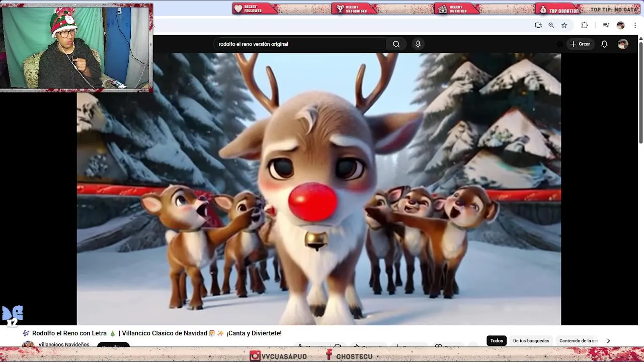Open the Crear menu button
This screenshot has height=362, width=644.
click(x=580, y=44)
